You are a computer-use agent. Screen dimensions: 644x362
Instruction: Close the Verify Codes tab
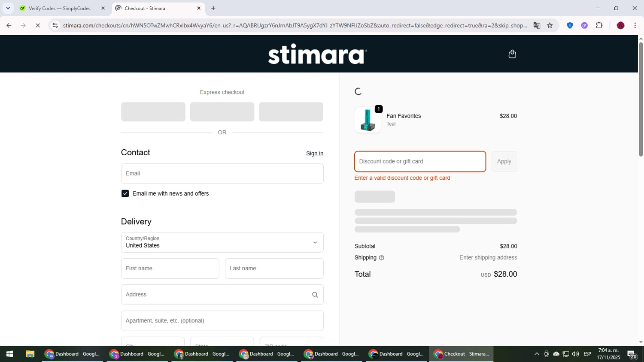pyautogui.click(x=103, y=8)
